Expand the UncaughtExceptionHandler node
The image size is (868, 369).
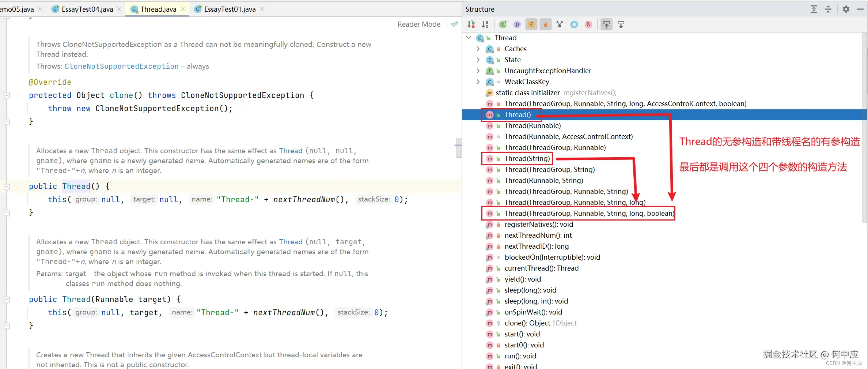[478, 71]
